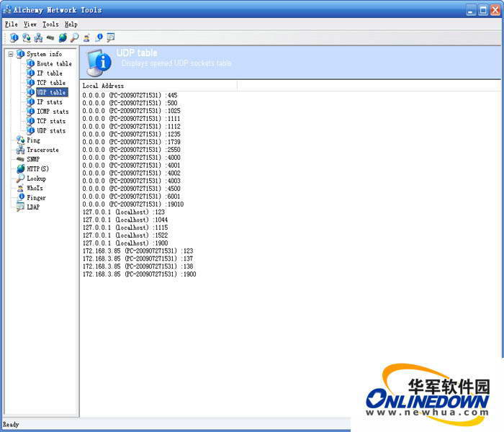Select LDAP in the sidebar tree
This screenshot has height=432, width=504.
(x=33, y=207)
